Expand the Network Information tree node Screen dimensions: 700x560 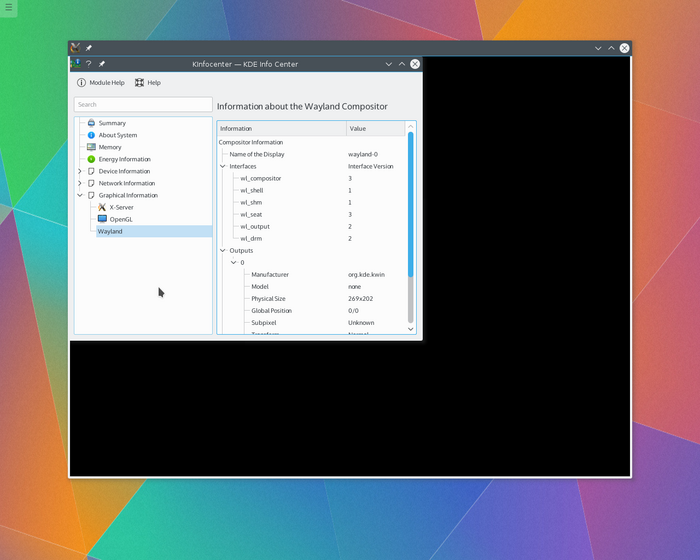click(79, 183)
